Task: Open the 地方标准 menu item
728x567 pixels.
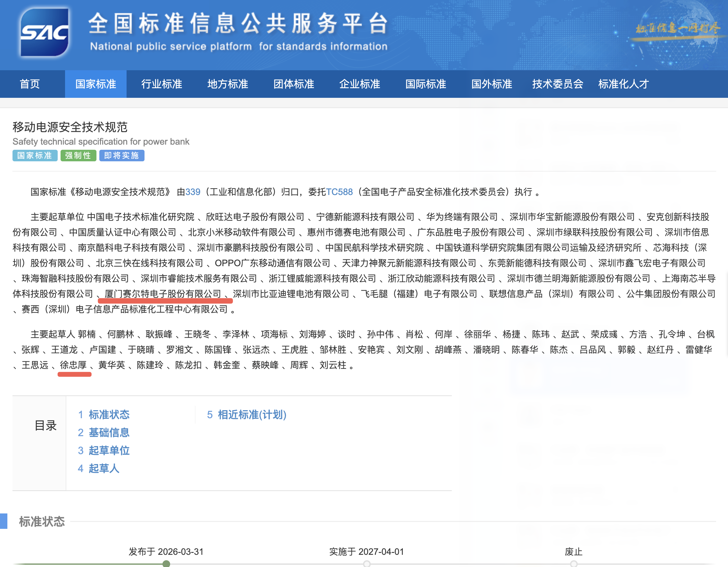Action: pos(228,84)
